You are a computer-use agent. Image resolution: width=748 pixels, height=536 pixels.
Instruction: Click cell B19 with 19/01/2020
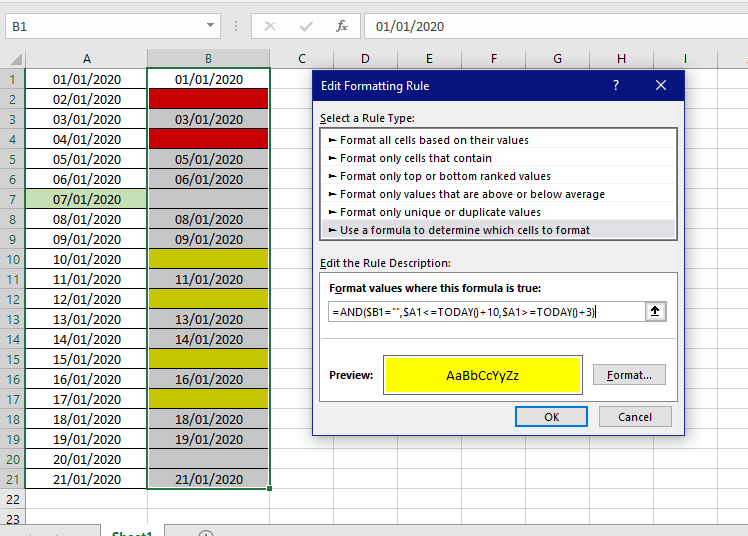point(208,439)
